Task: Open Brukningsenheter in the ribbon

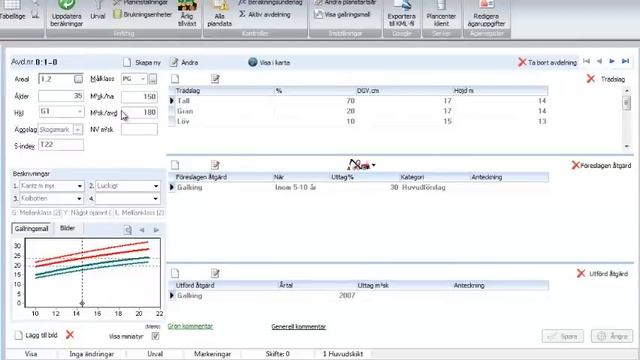Action: [x=142, y=14]
